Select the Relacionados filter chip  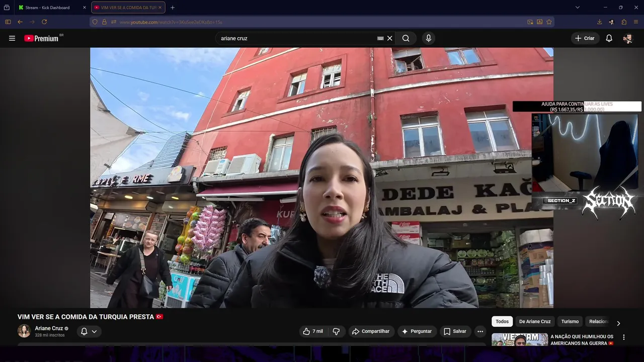598,321
